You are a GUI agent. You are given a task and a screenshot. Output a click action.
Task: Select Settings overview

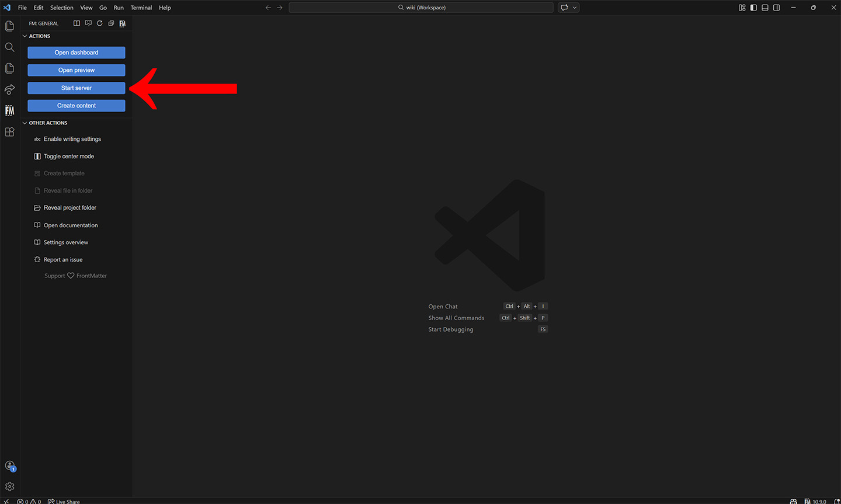[61, 242]
